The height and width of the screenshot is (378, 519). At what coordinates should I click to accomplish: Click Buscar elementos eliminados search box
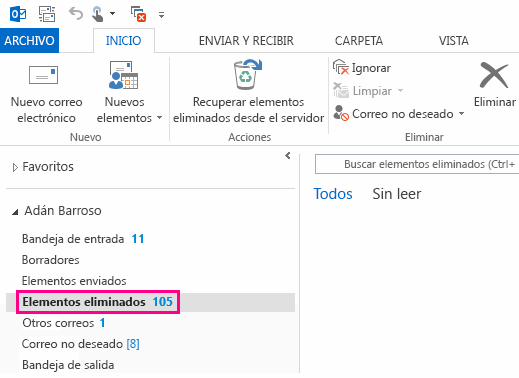click(x=417, y=164)
